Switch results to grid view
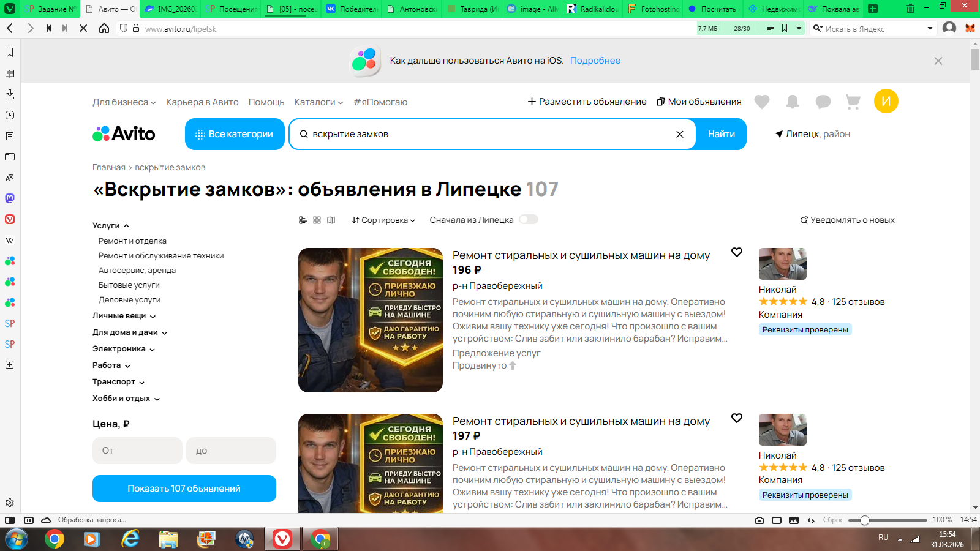Image resolution: width=980 pixels, height=551 pixels. coord(317,220)
